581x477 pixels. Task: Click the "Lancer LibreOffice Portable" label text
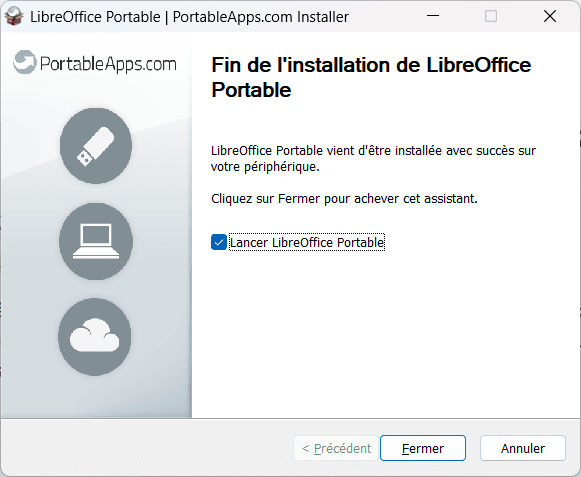click(307, 242)
